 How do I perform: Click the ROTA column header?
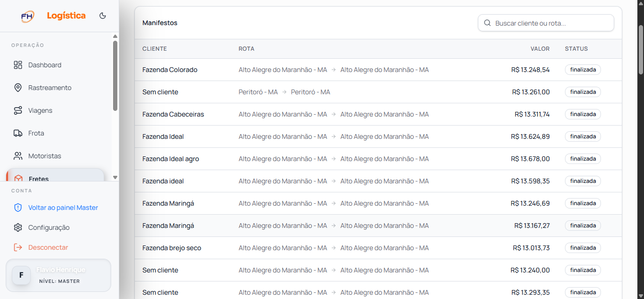coord(247,49)
